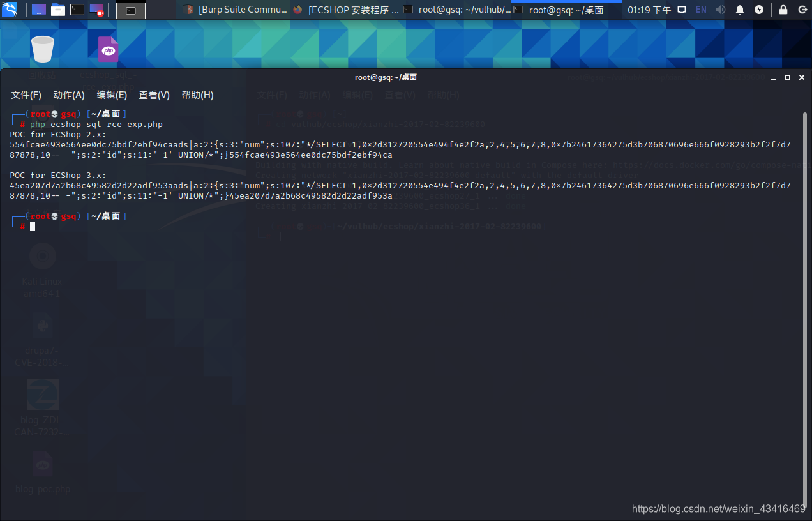Click the EN keyboard layout indicator

click(701, 10)
